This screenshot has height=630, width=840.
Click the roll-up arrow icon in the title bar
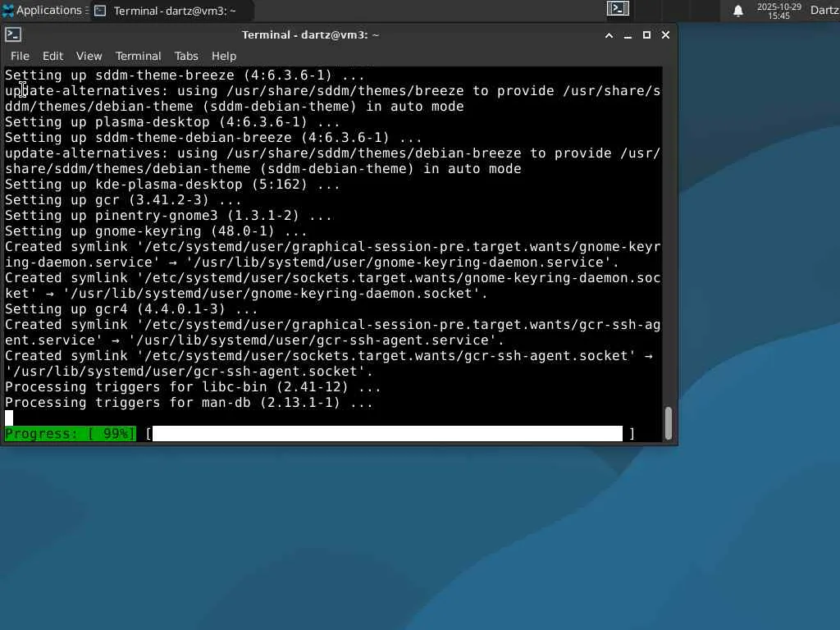click(x=609, y=35)
